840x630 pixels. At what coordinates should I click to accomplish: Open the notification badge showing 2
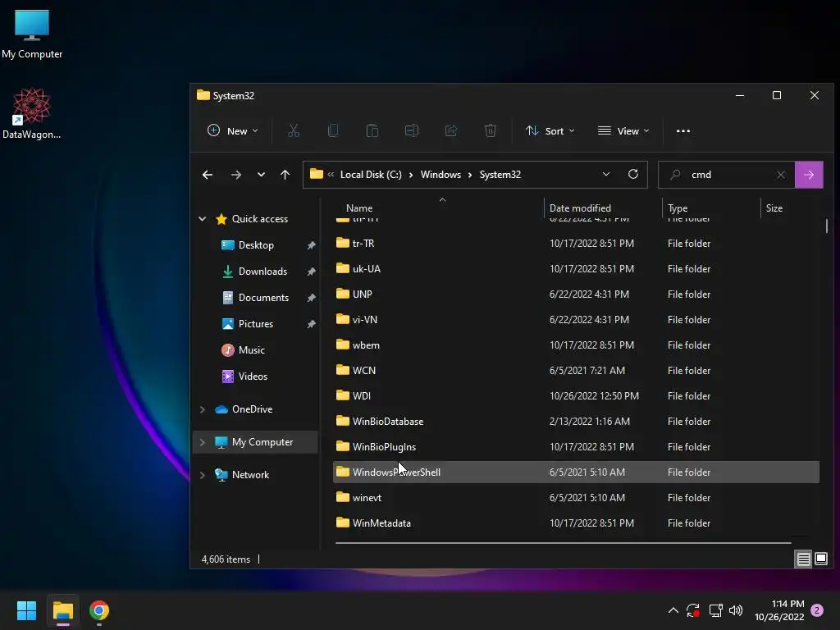[x=817, y=610]
